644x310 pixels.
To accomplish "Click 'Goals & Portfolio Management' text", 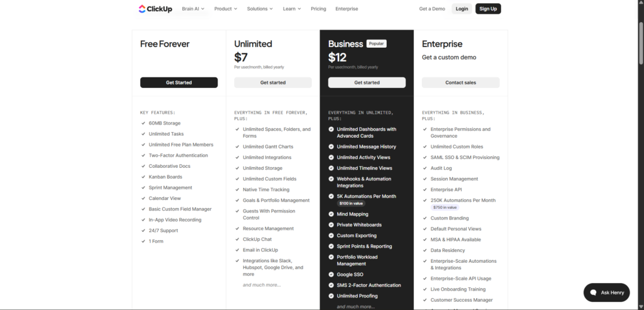I will click(x=276, y=201).
